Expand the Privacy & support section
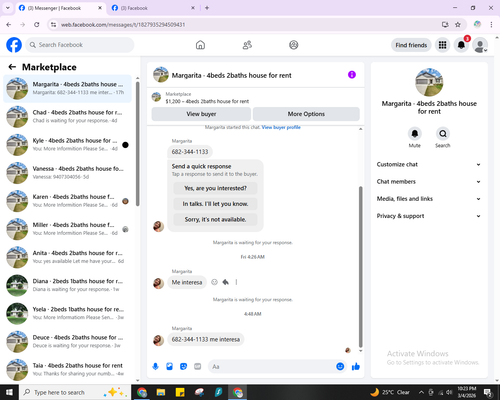Screen dimensions: 500x400 pos(429,216)
